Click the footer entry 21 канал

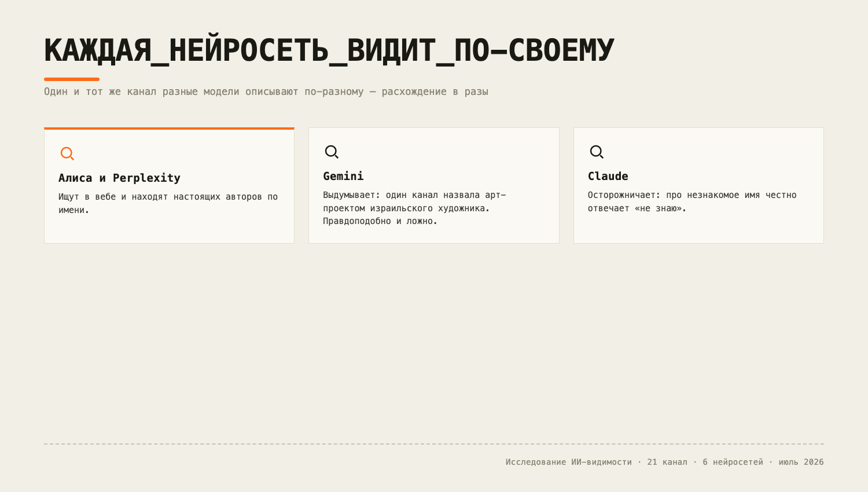pyautogui.click(x=667, y=462)
